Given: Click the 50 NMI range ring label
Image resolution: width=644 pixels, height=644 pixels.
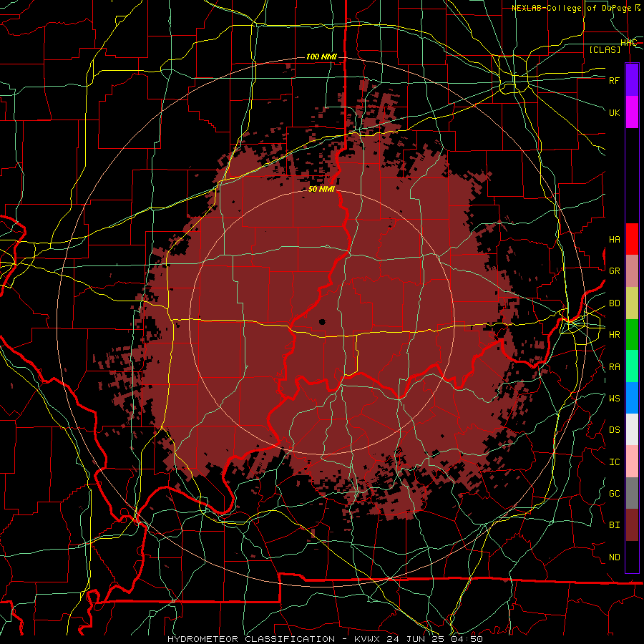Looking at the screenshot, I should point(321,189).
